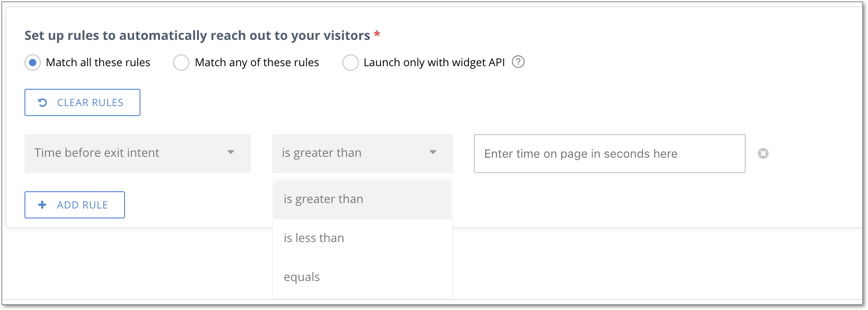Open the widget API help question-mark icon

click(x=518, y=62)
